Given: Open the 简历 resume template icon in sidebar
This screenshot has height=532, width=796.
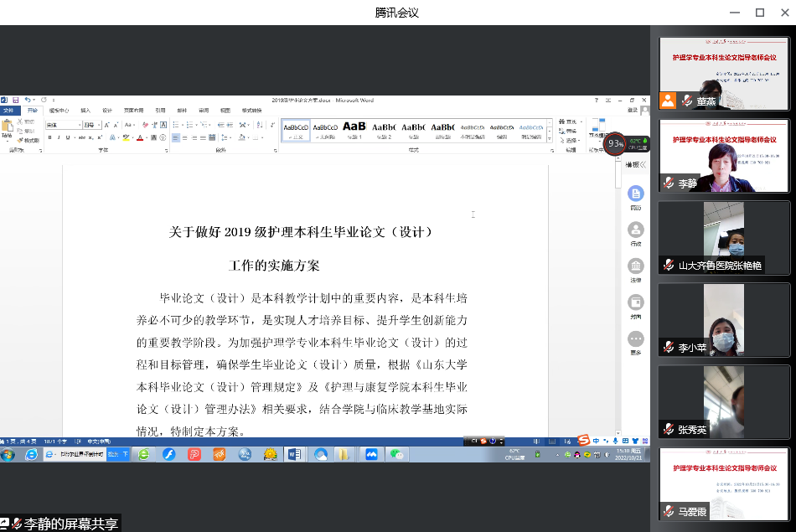Looking at the screenshot, I should click(x=636, y=198).
